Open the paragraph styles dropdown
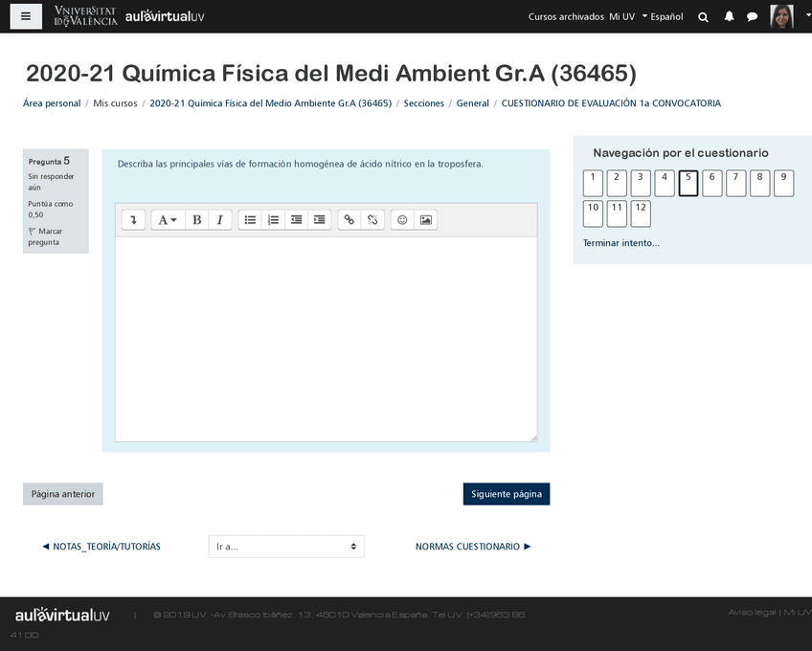The image size is (812, 651). pyautogui.click(x=168, y=220)
